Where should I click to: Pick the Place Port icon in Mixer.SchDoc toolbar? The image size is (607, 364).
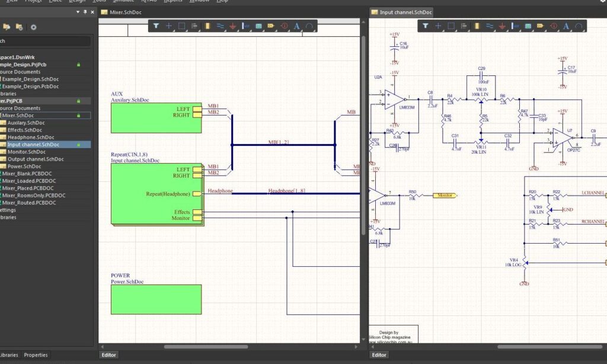[271, 26]
